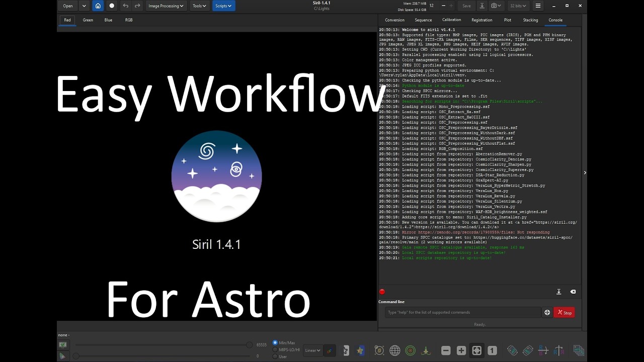Image resolution: width=644 pixels, height=362 pixels.
Task: Open the hamburger main menu
Action: pos(538,6)
